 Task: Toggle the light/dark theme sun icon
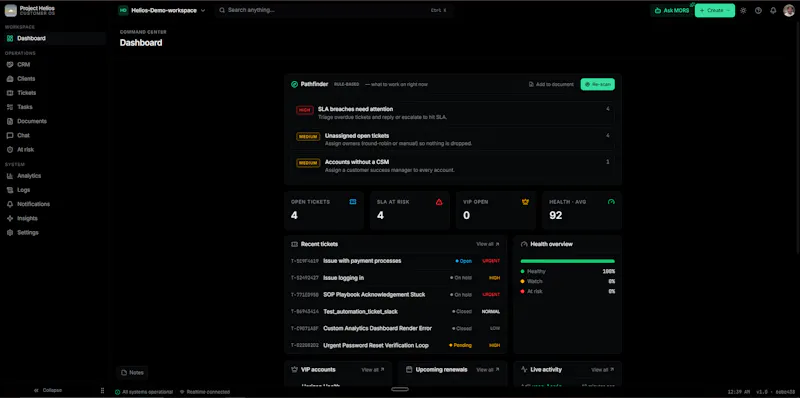743,10
